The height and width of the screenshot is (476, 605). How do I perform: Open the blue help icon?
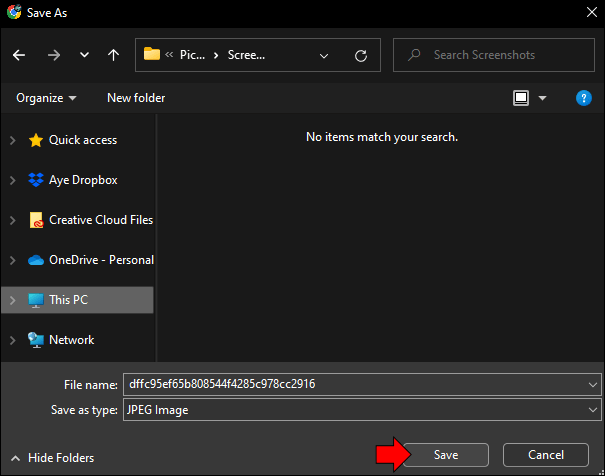[x=584, y=98]
